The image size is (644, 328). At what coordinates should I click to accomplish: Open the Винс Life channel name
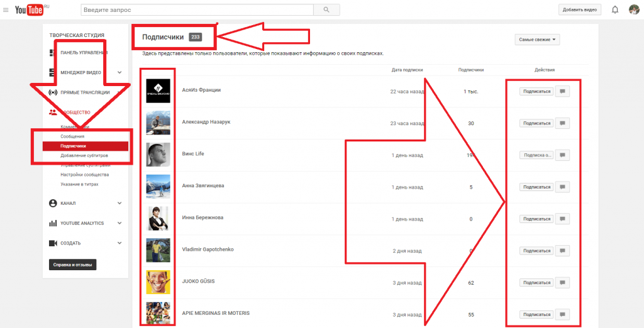193,153
